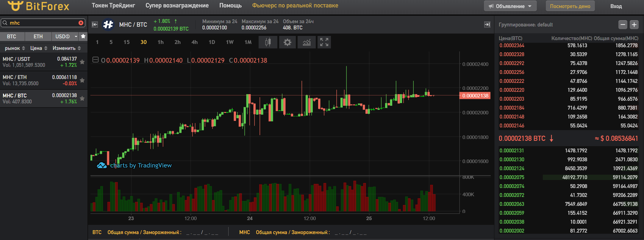Select the MHC / ETH market row
This screenshot has width=644, height=240.
coord(44,80)
